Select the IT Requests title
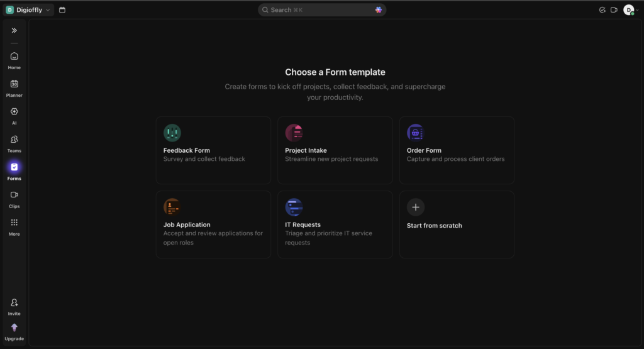644x349 pixels. (x=303, y=224)
